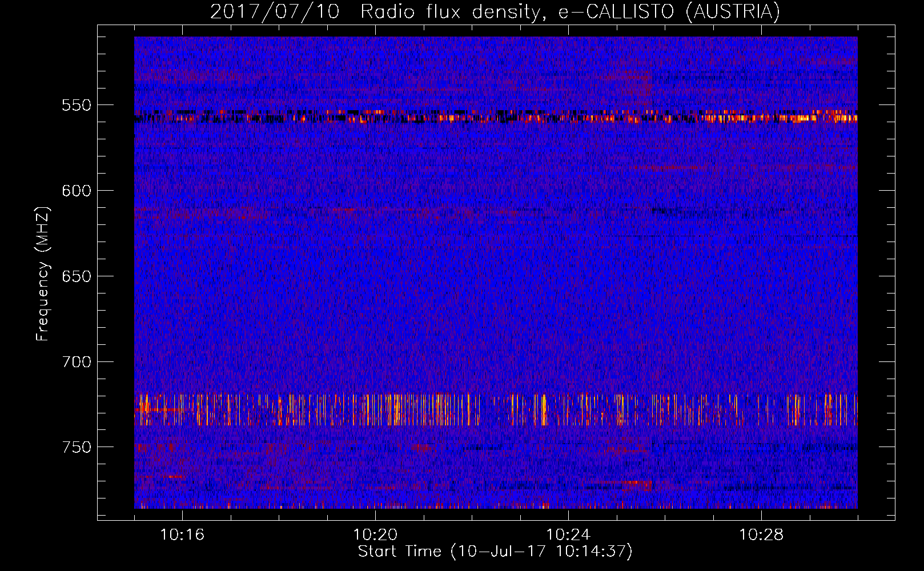Screen dimensions: 924x571
Task: Click the 10:16 time tick label
Action: pos(182,535)
